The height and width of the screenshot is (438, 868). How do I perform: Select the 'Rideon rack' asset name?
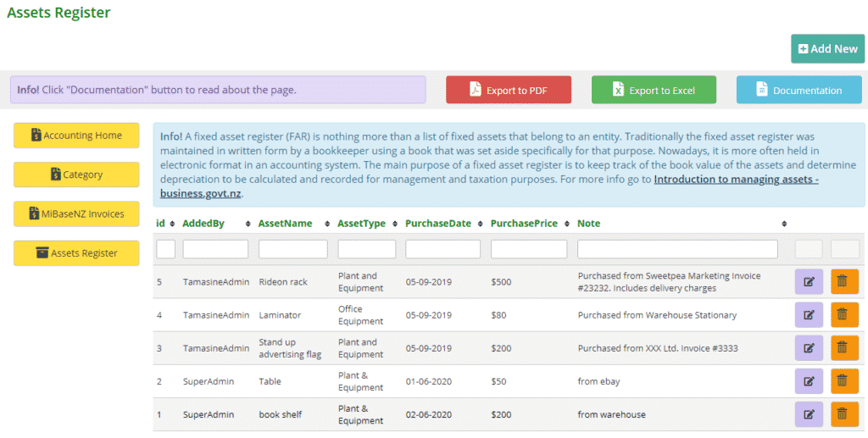click(283, 282)
